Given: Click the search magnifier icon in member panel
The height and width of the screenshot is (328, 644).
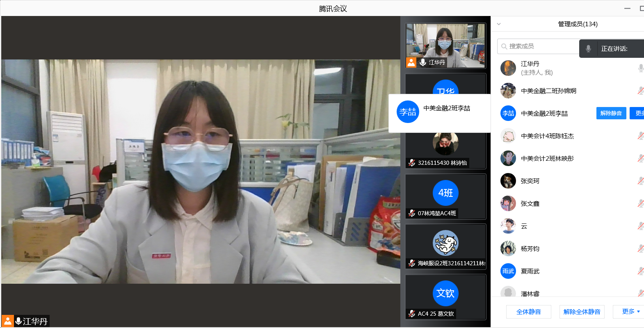Looking at the screenshot, I should point(504,46).
